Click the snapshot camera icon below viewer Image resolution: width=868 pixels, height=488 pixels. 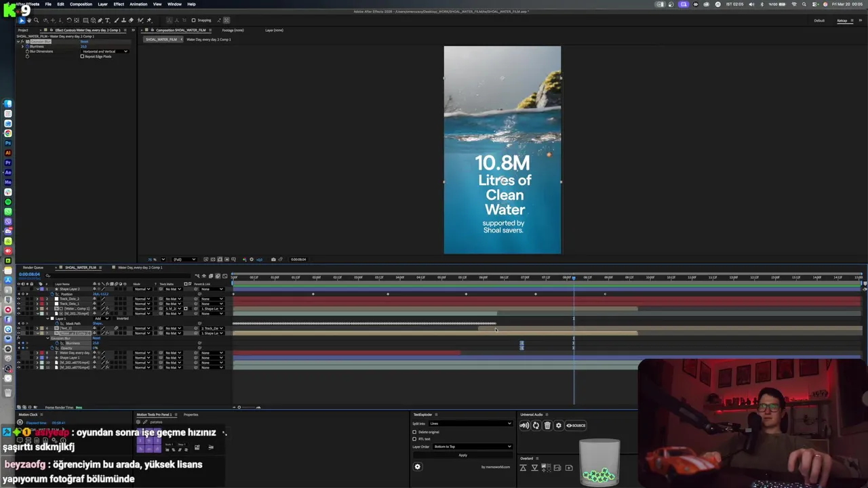[x=273, y=259]
